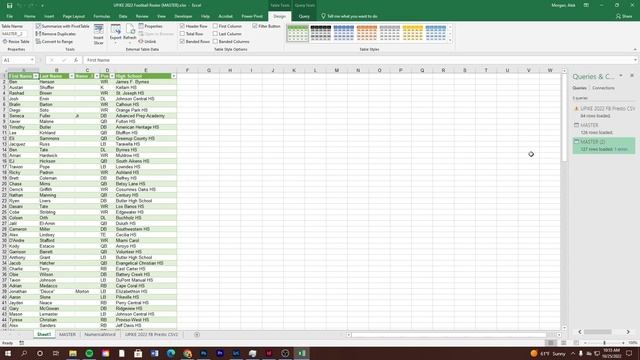Click Insert Slicer button
The image size is (640, 360).
[x=98, y=34]
